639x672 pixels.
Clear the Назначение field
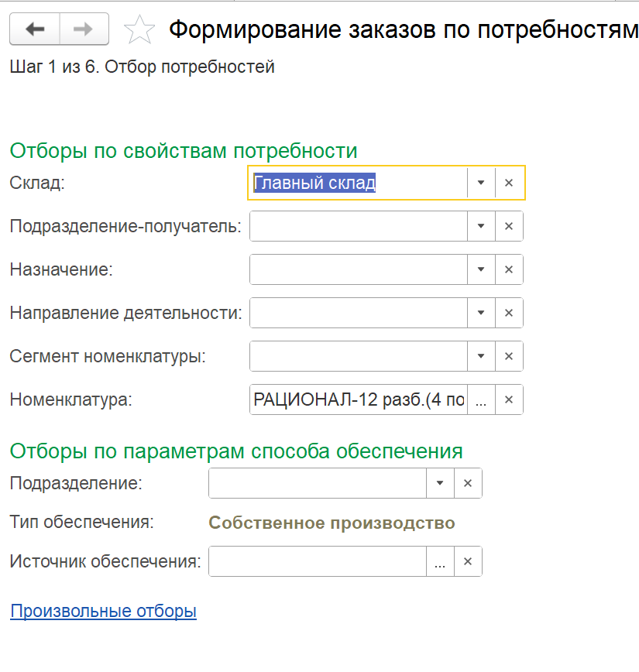pos(509,269)
